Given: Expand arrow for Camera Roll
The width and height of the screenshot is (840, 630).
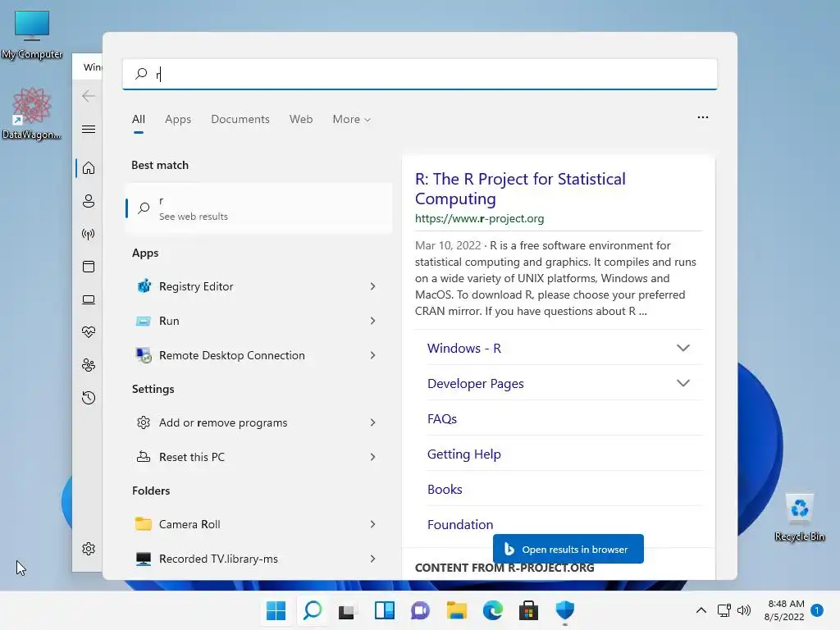Looking at the screenshot, I should (373, 524).
